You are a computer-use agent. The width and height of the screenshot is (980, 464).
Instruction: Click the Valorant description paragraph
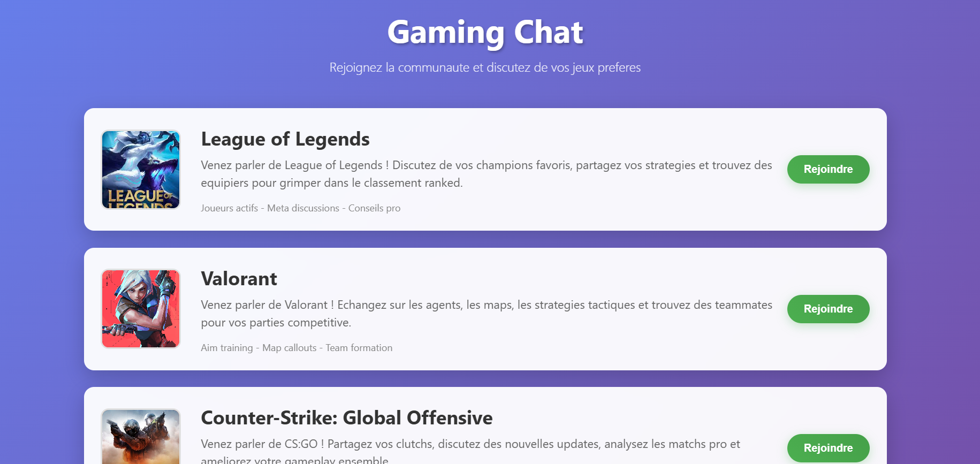(486, 314)
